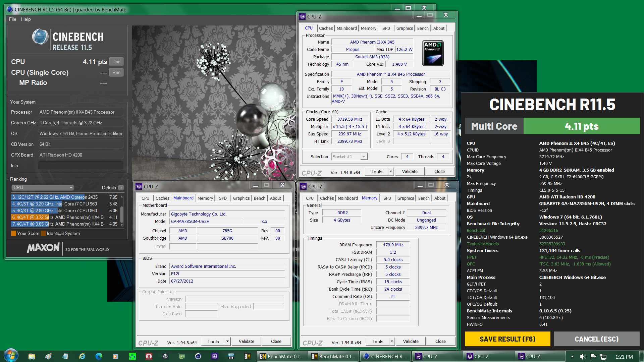Viewport: 644px width, 362px height.
Task: Click the white bars icon left of pinned BM
Action: [231, 356]
